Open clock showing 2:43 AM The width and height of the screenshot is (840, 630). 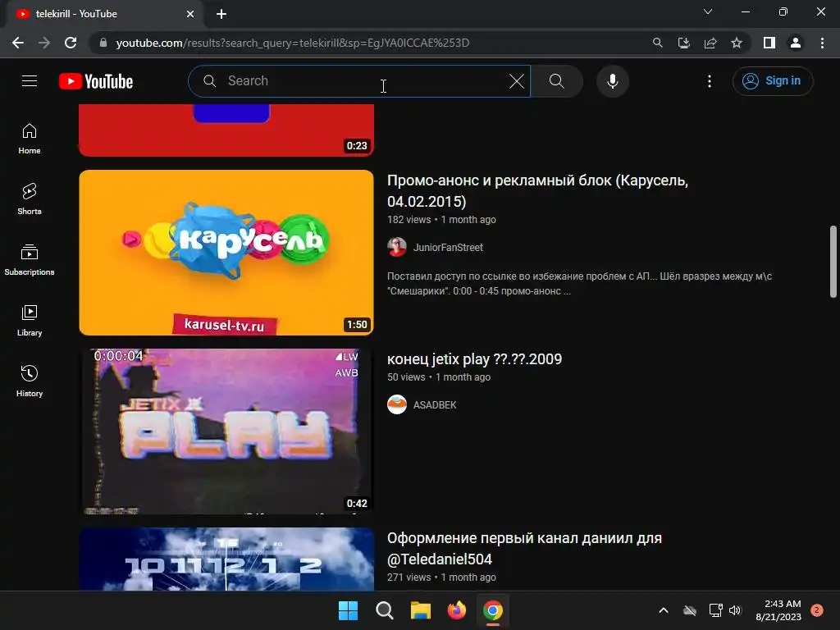(778, 610)
